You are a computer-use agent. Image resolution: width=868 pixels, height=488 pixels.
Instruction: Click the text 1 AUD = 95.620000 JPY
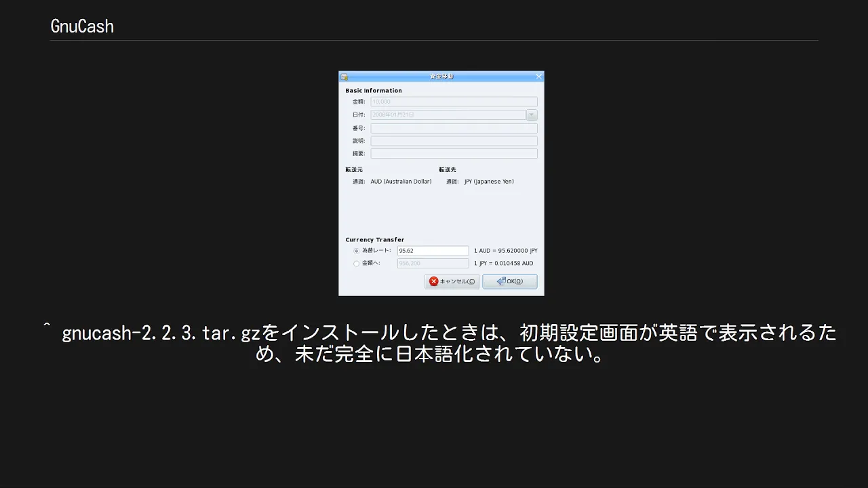[506, 251]
